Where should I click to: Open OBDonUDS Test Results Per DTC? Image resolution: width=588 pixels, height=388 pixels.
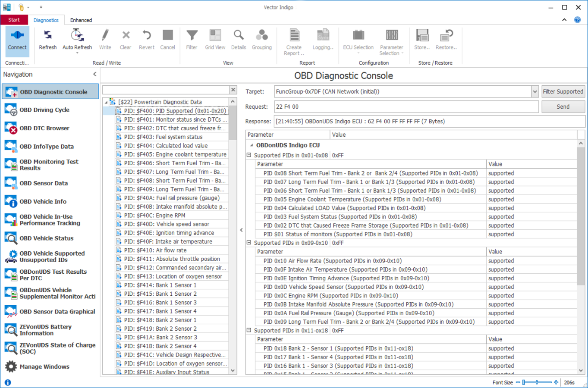point(50,275)
